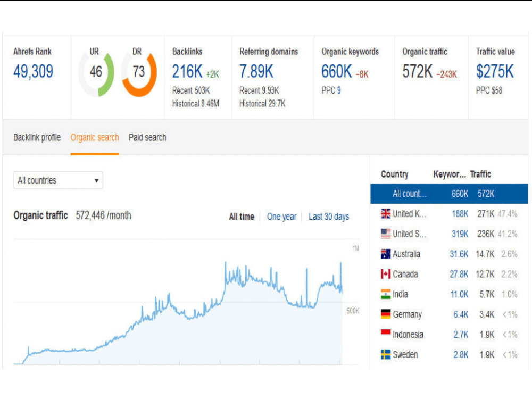Select the Sweden country name
This screenshot has width=532, height=399.
coord(405,354)
